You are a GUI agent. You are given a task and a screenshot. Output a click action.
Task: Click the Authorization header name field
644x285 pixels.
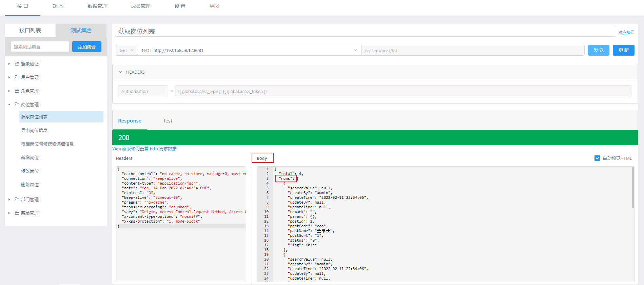click(x=143, y=91)
